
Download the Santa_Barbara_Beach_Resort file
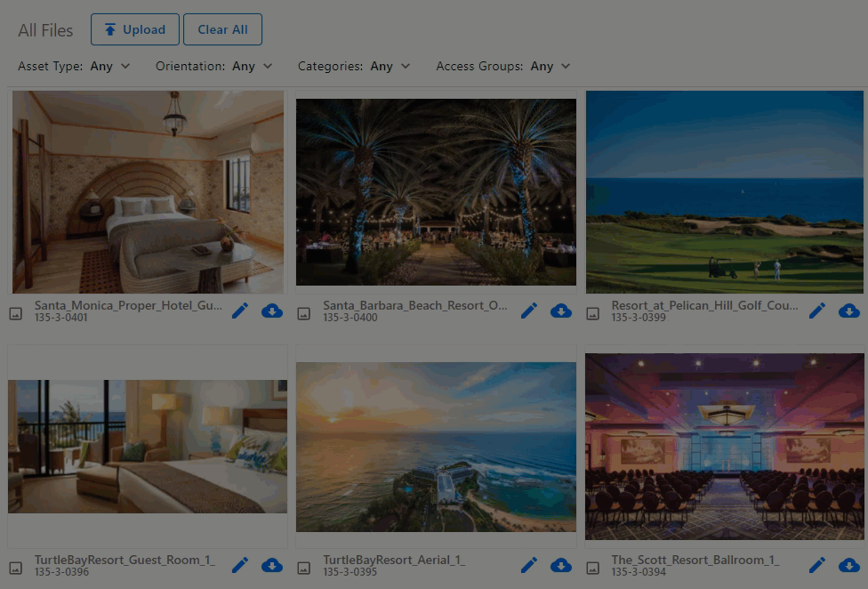(561, 311)
